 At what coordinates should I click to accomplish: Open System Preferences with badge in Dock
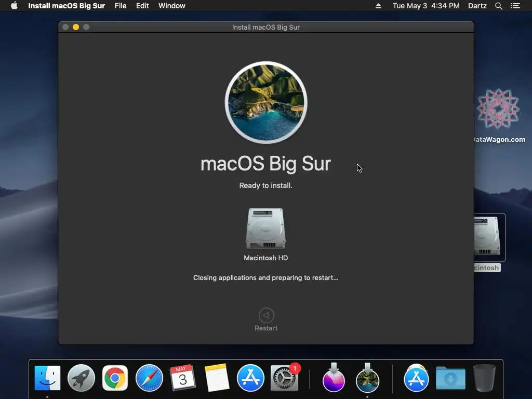tap(285, 377)
